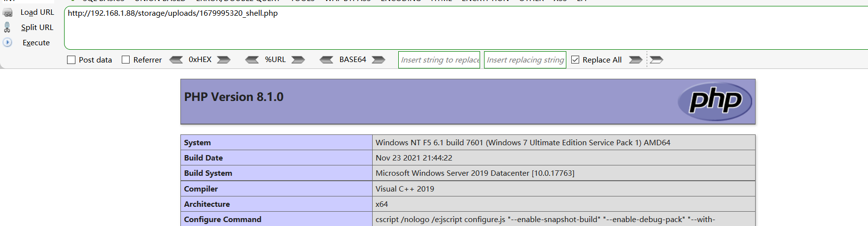Click the 'Build Date' row label
This screenshot has height=226, width=868.
tap(203, 158)
